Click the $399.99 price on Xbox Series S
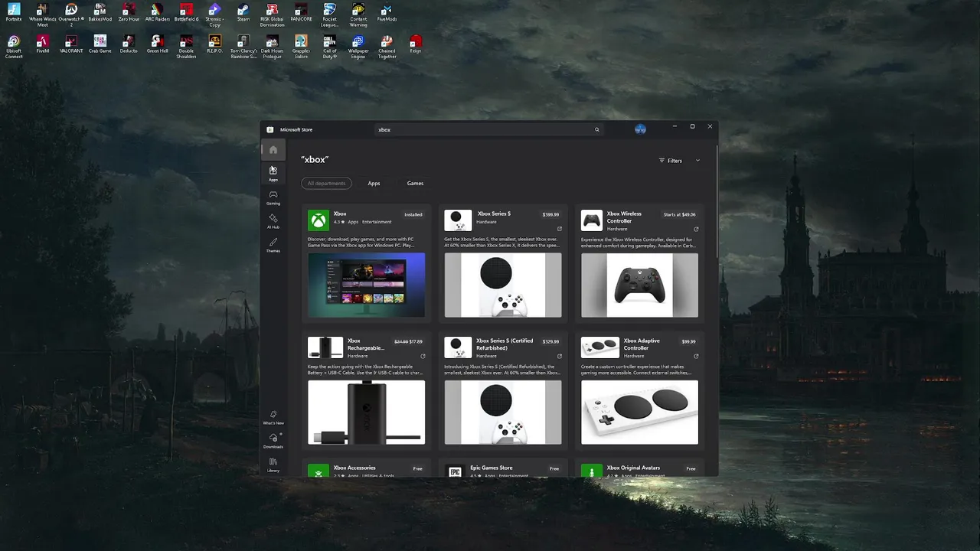Viewport: 980px width, 551px height. pos(550,214)
